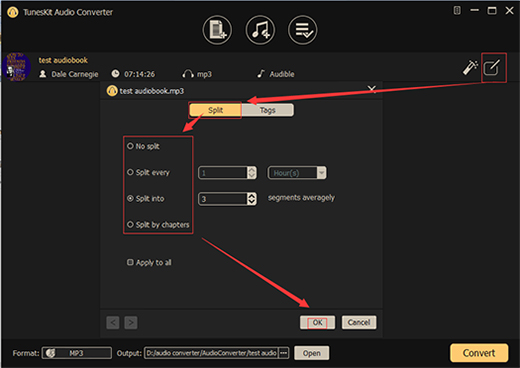The image size is (520, 368).
Task: Click the author person icon
Action: click(43, 74)
